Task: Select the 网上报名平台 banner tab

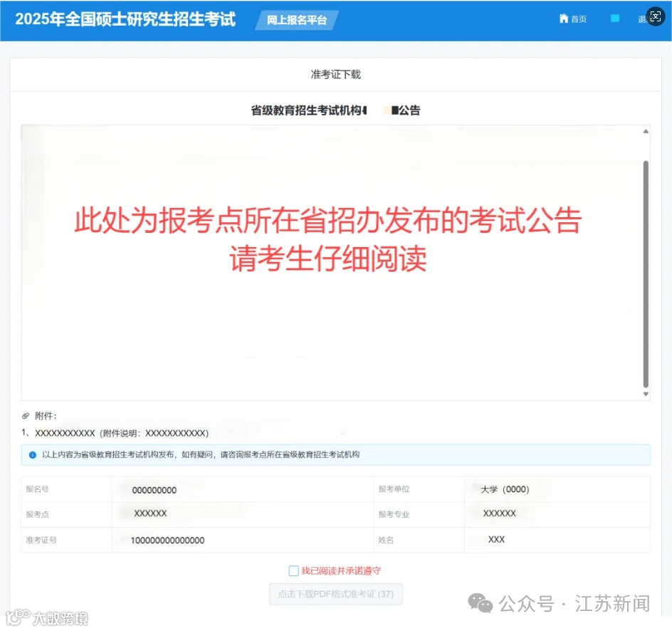Action: [297, 20]
